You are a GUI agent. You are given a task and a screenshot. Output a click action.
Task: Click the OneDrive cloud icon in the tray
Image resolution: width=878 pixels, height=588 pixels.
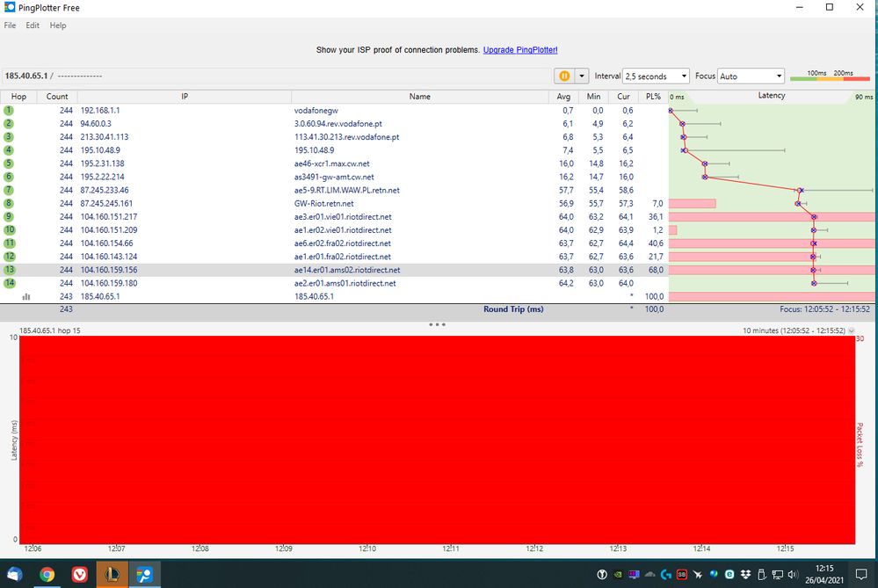tap(649, 575)
